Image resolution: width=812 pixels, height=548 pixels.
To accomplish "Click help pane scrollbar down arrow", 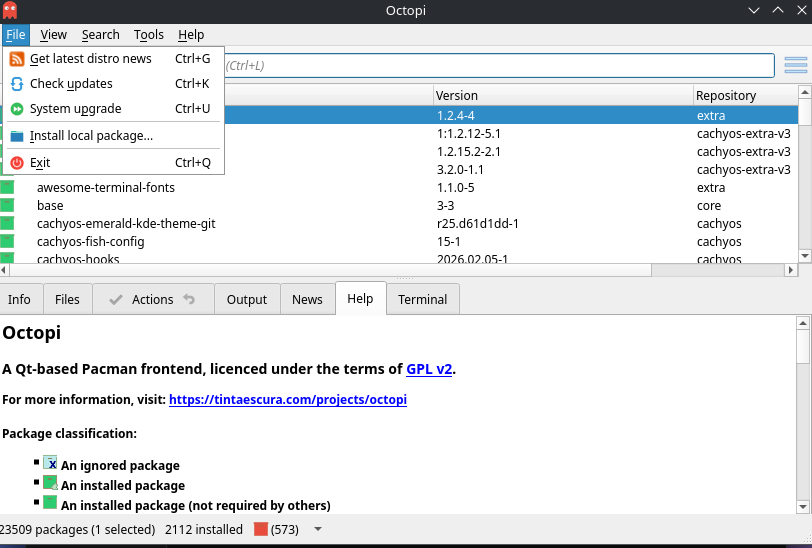I will click(x=803, y=507).
